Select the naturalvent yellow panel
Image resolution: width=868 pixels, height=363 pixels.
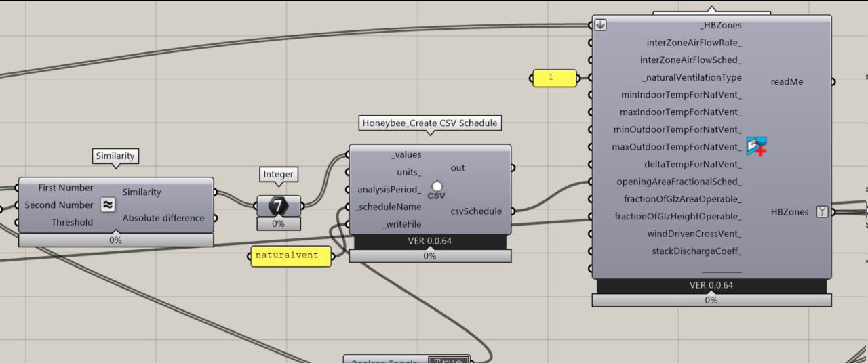pos(291,256)
